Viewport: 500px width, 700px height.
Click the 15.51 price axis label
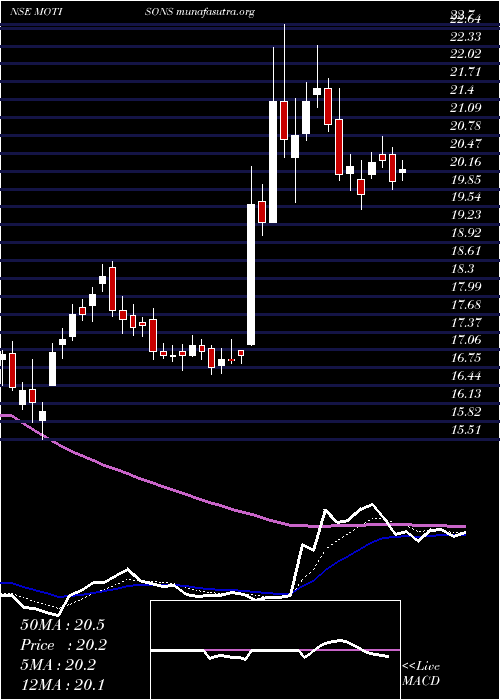coord(467,429)
